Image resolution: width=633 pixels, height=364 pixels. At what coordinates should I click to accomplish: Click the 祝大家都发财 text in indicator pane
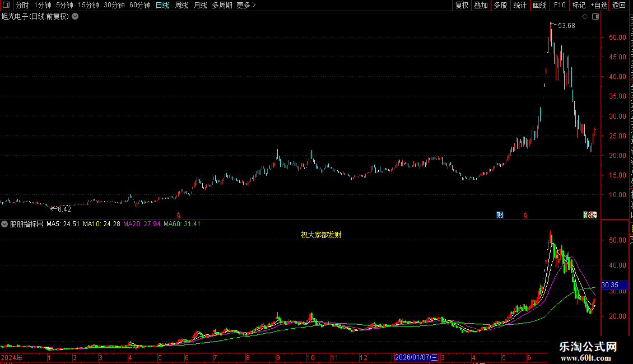[322, 235]
